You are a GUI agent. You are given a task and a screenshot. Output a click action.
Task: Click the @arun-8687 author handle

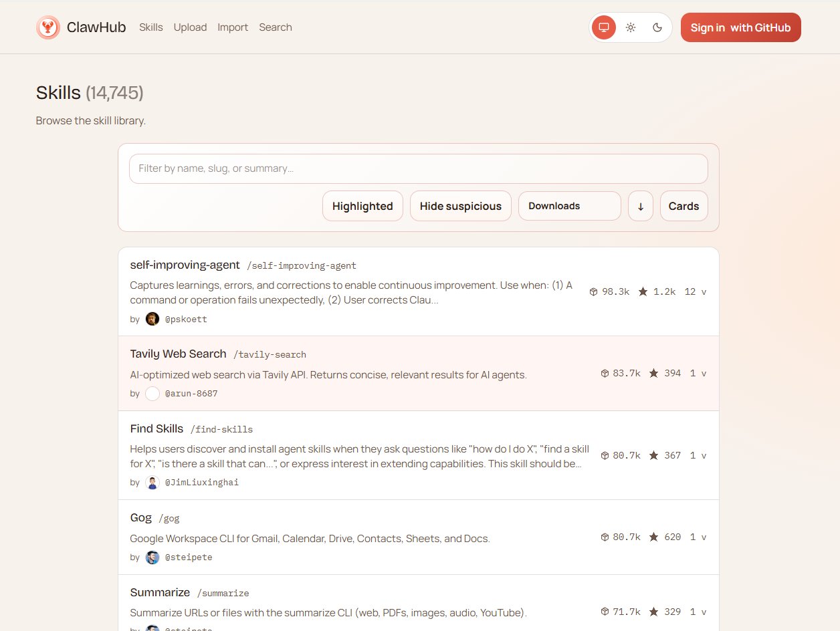point(191,394)
